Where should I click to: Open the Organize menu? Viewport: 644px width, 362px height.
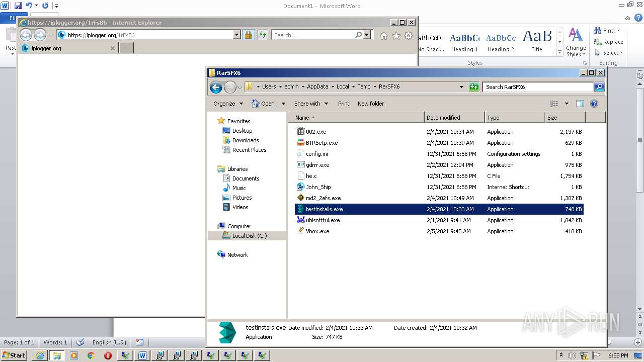click(228, 104)
